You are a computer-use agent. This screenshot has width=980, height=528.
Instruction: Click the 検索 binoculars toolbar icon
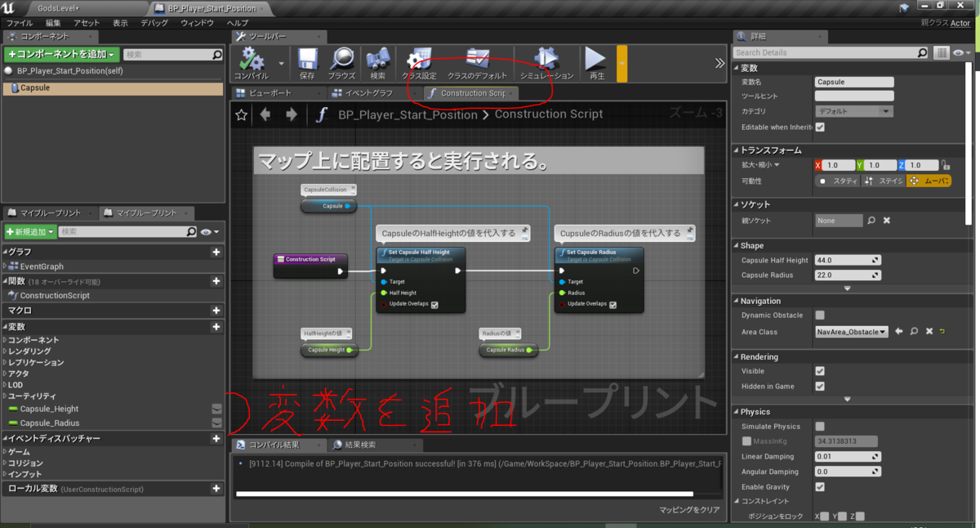[377, 60]
